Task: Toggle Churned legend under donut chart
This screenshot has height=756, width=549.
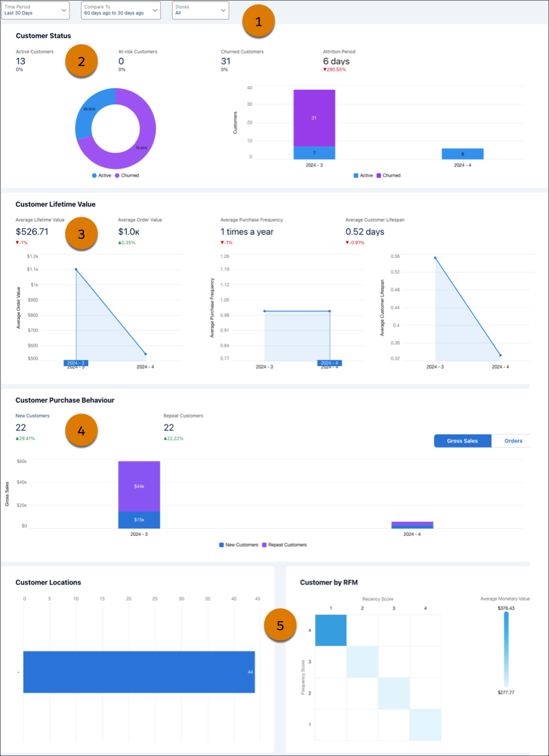Action: point(127,175)
